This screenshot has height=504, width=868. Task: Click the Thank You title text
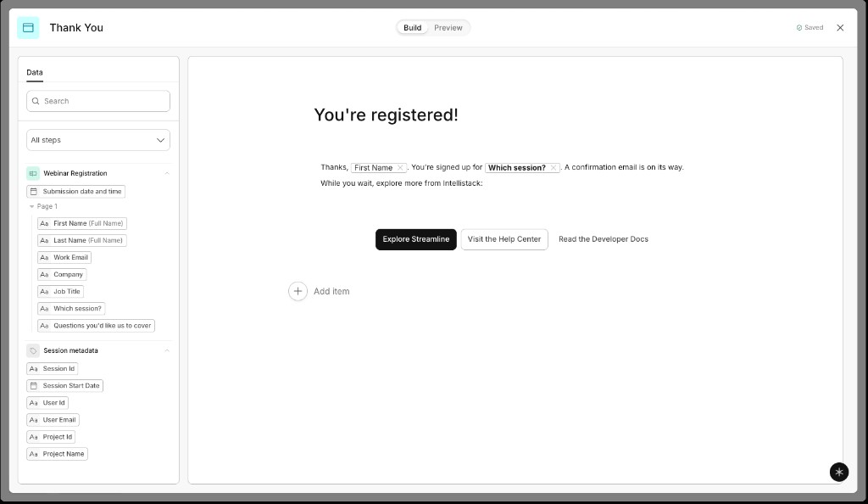coord(76,28)
